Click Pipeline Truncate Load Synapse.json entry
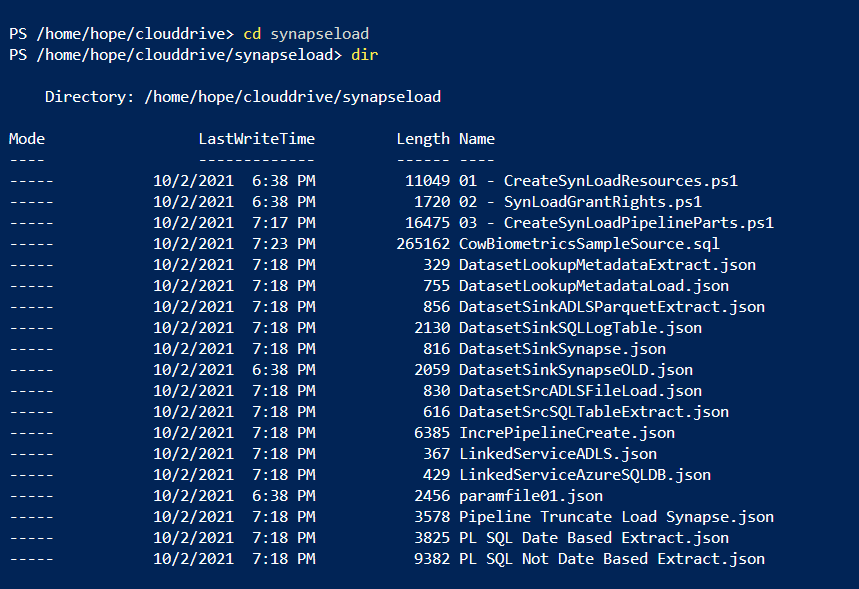 [x=616, y=517]
